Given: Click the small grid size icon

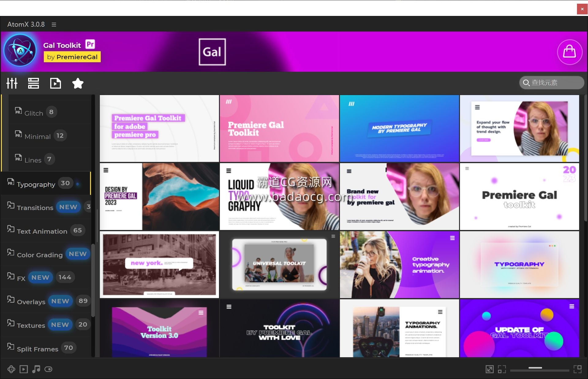Looking at the screenshot, I should (x=502, y=369).
